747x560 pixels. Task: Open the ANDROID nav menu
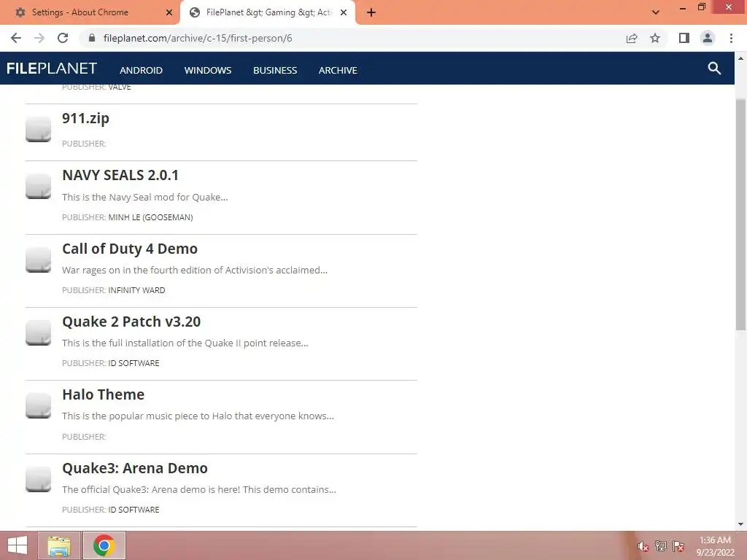tap(141, 71)
